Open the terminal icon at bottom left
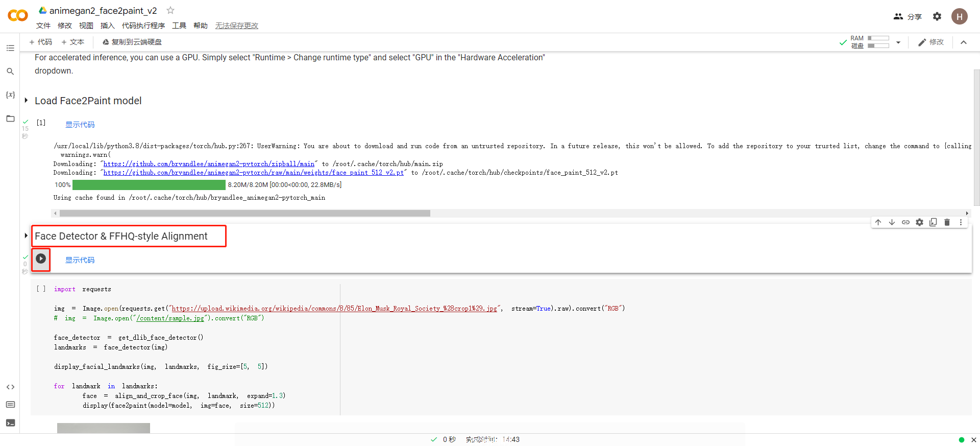Image resolution: width=980 pixels, height=446 pixels. (x=10, y=422)
